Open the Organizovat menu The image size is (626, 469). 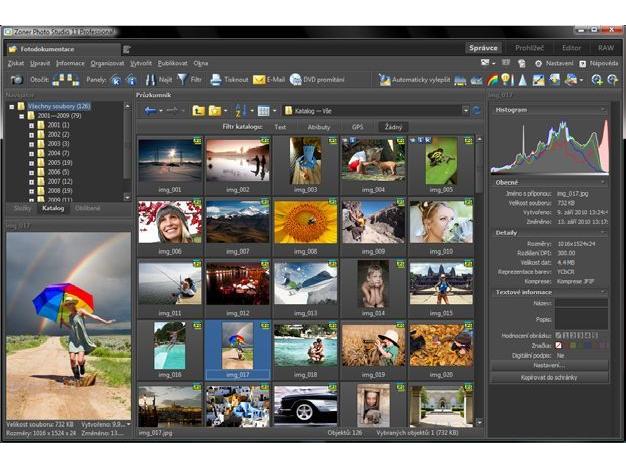[x=107, y=63]
